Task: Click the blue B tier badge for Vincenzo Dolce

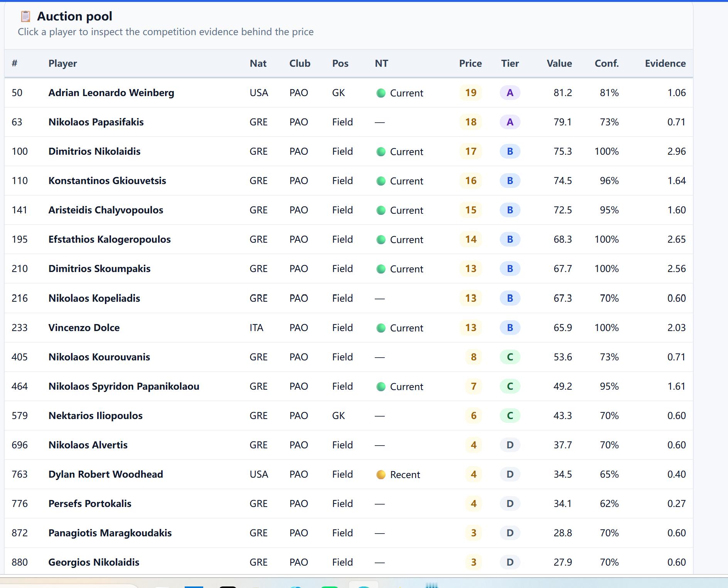Action: tap(510, 328)
